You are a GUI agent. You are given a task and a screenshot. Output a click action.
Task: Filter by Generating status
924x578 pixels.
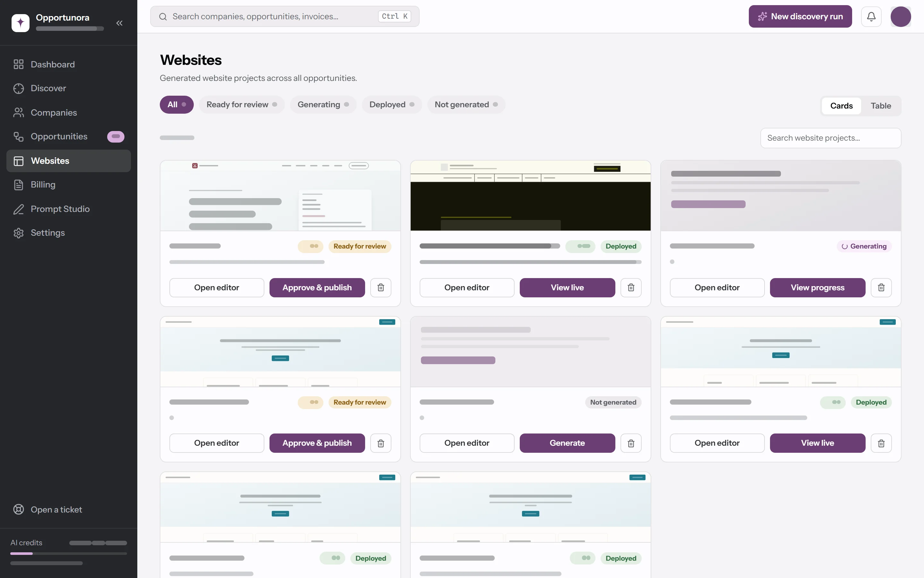click(323, 105)
